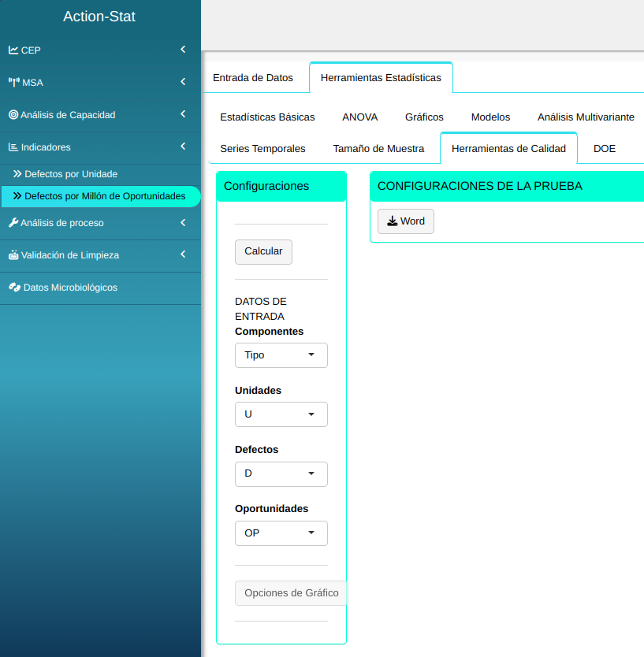Open the Defectos dropdown showing D

281,473
